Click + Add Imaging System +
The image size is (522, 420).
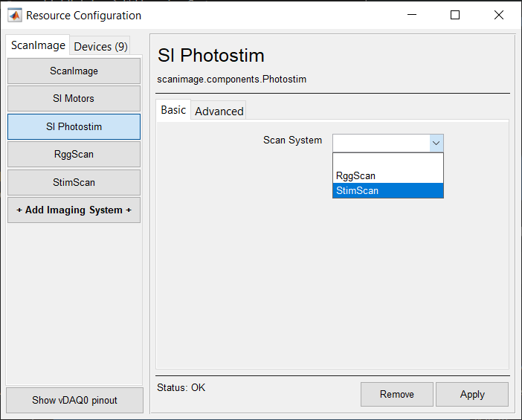click(x=74, y=210)
